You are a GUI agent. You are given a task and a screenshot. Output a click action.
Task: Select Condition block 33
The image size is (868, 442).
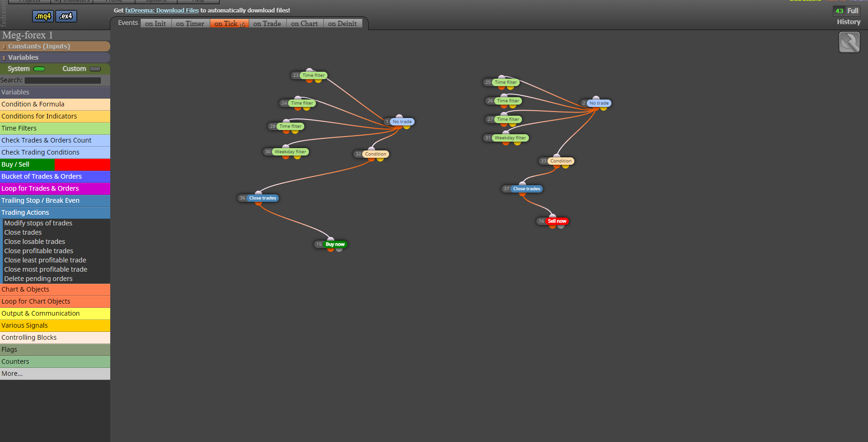pos(561,161)
